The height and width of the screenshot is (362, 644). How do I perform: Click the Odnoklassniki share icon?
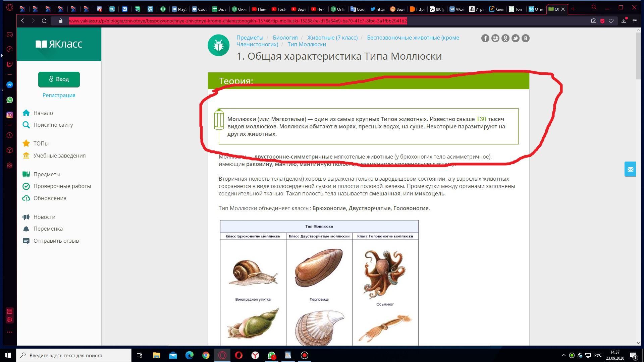505,38
